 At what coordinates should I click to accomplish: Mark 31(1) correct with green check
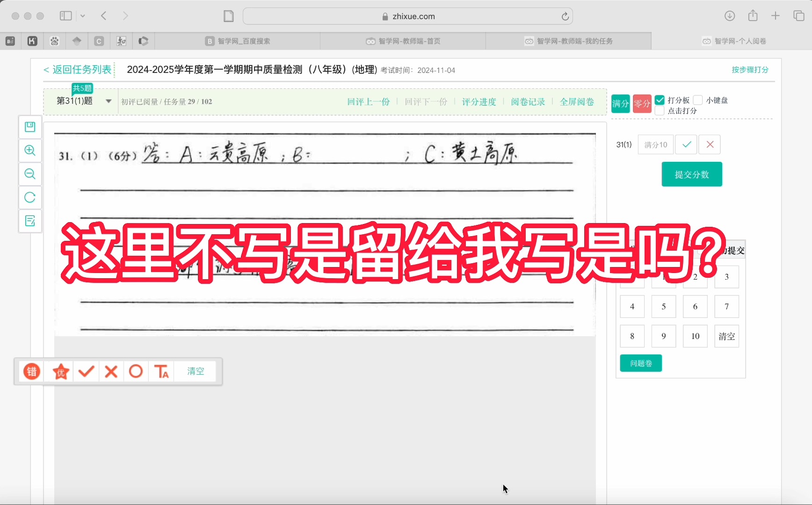686,144
